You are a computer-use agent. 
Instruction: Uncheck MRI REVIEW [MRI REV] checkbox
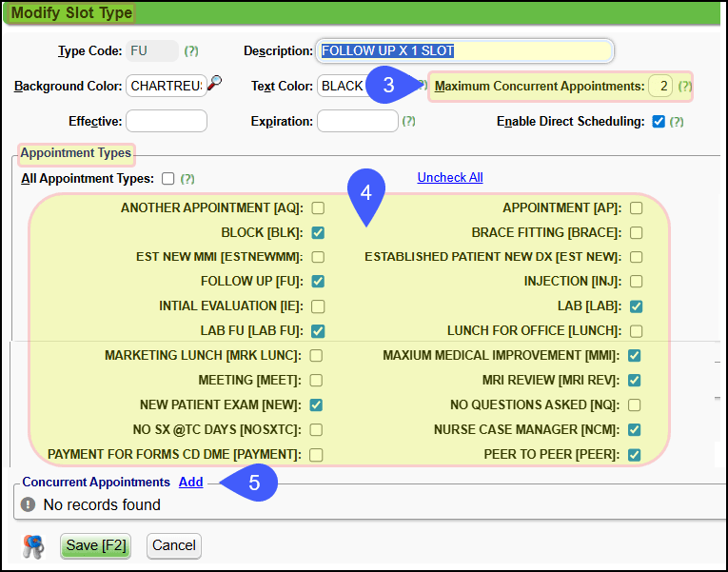634,381
